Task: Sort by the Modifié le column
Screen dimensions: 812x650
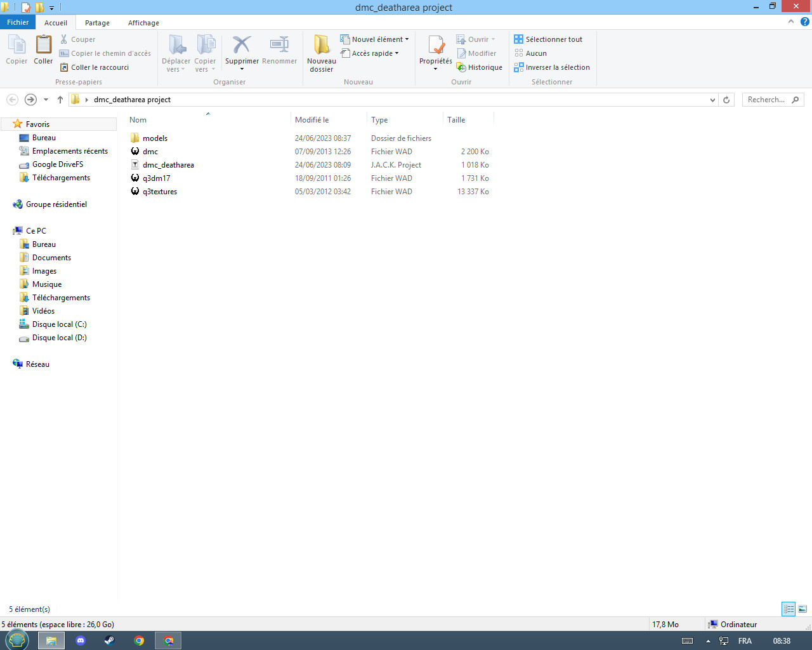Action: click(329, 119)
